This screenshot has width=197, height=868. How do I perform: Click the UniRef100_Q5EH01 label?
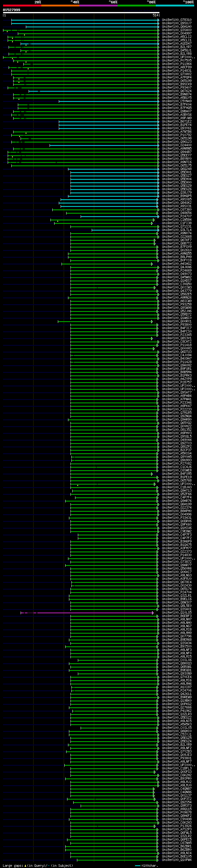pos(177,172)
